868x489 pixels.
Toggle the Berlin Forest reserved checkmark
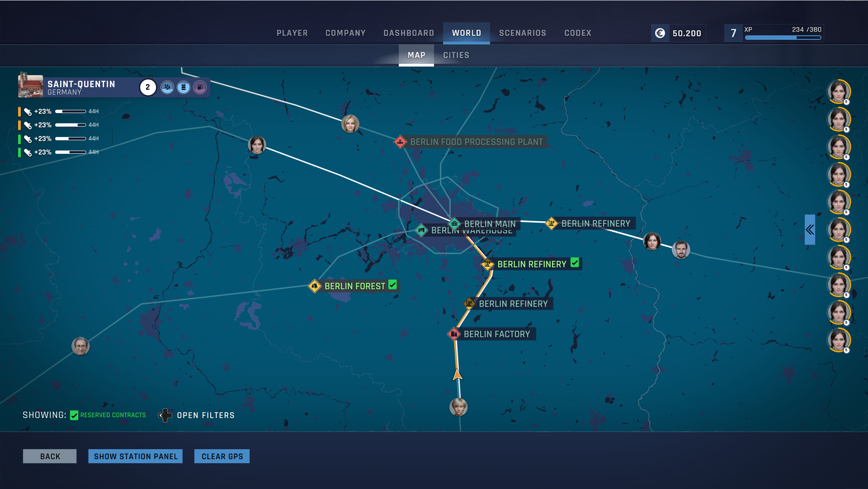[393, 285]
